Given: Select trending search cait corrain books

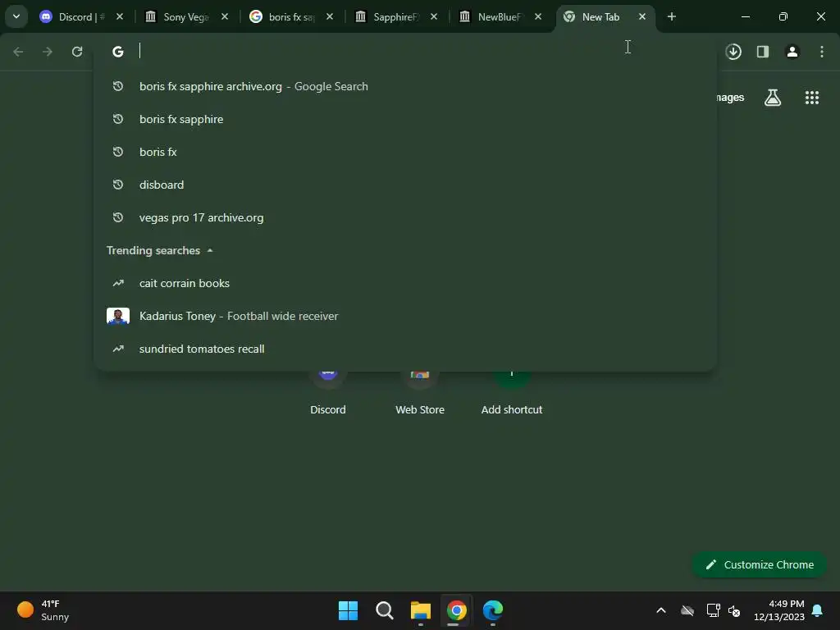Looking at the screenshot, I should point(405,283).
